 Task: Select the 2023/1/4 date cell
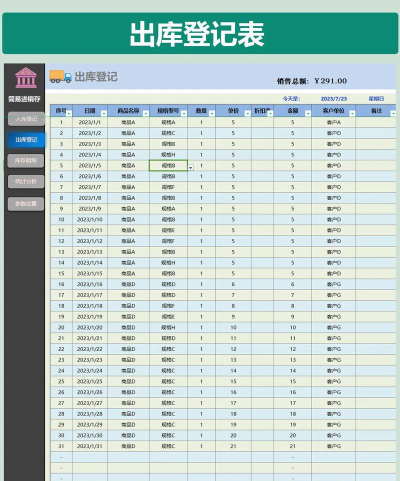[90, 155]
